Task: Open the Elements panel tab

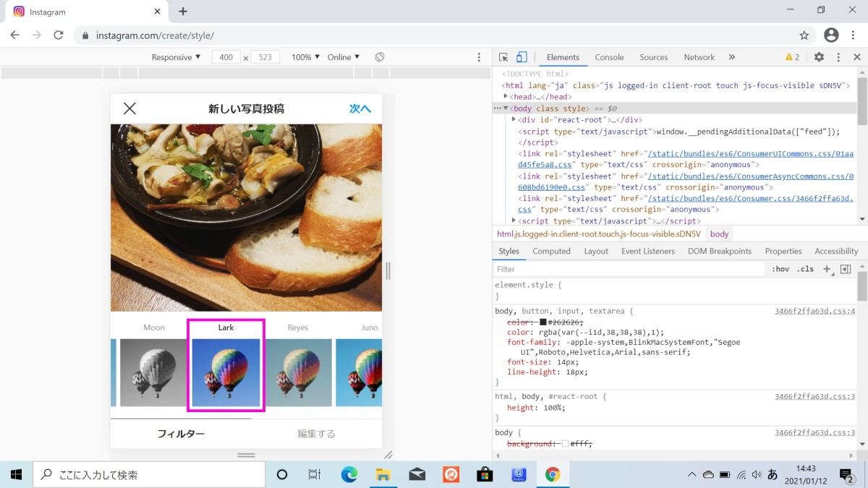Action: click(563, 57)
